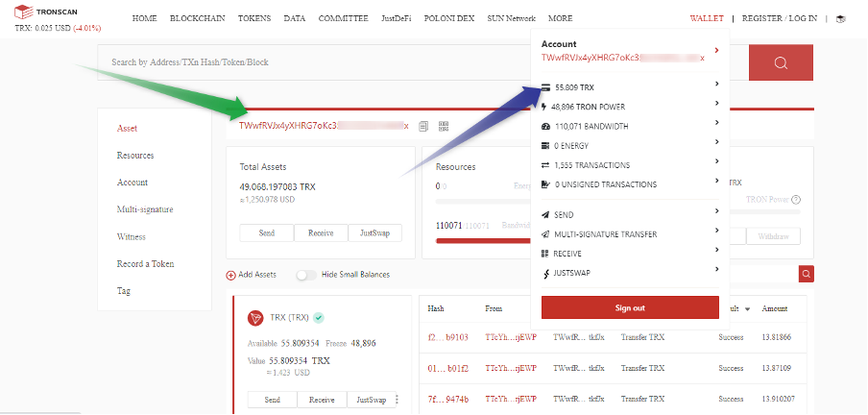The width and height of the screenshot is (868, 415).
Task: Click the small red transaction search icon
Action: coord(806,275)
